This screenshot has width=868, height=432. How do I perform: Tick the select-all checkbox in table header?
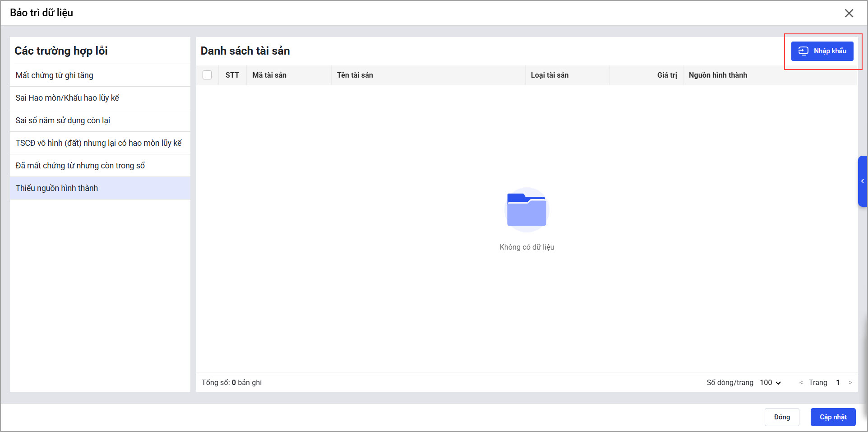pyautogui.click(x=207, y=75)
